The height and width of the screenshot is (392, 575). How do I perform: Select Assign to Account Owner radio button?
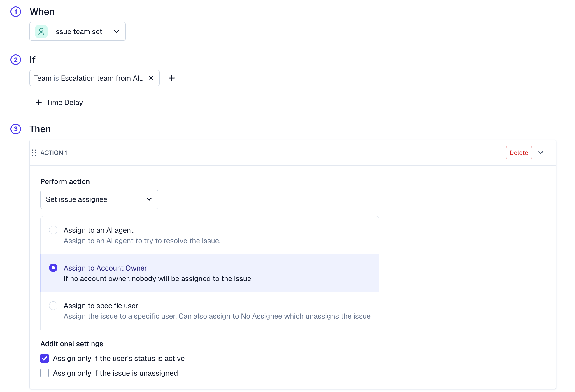(x=53, y=268)
